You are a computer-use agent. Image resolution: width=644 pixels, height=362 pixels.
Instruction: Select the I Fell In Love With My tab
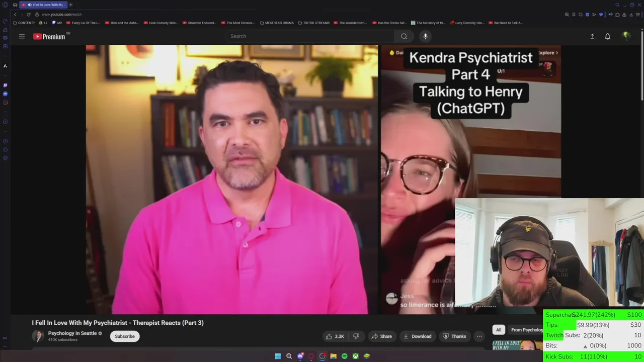coord(43,5)
